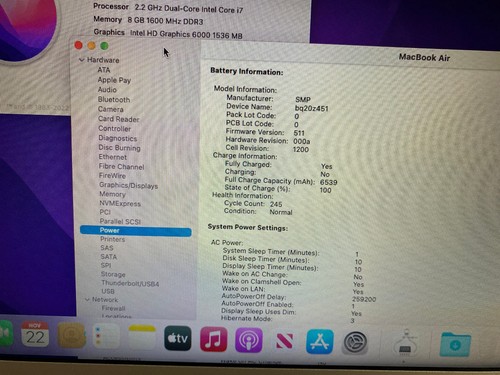Open the Reminders app in the Dock
The width and height of the screenshot is (500, 375).
pyautogui.click(x=106, y=336)
